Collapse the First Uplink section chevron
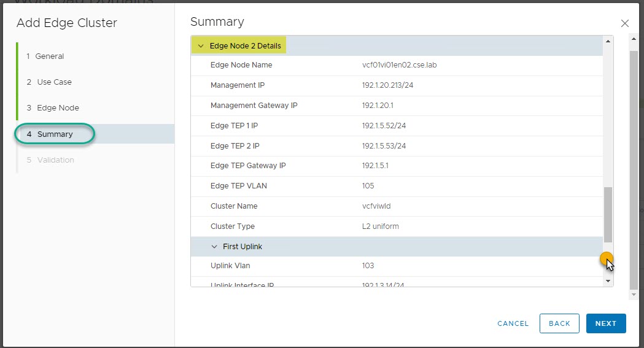This screenshot has height=348, width=644. tap(214, 247)
